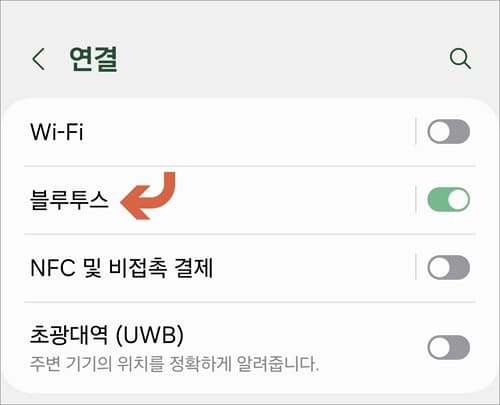
Task: Turn on the Wi-Fi switch
Action: (449, 132)
